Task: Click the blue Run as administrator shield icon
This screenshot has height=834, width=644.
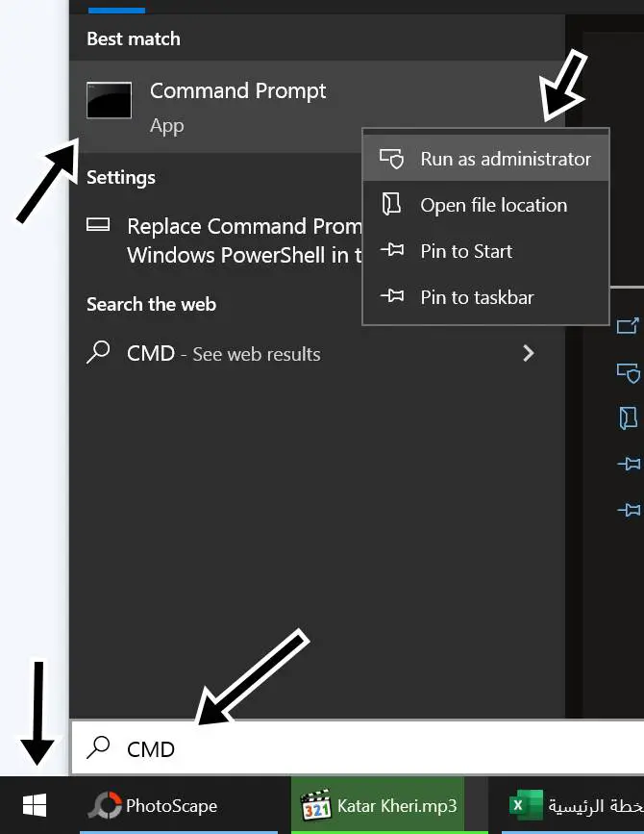Action: click(x=629, y=373)
